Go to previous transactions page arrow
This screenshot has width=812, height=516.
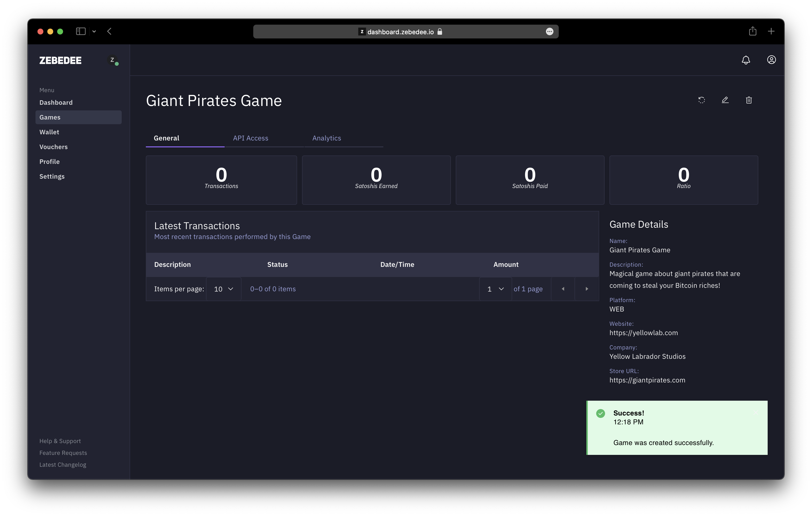(x=563, y=289)
